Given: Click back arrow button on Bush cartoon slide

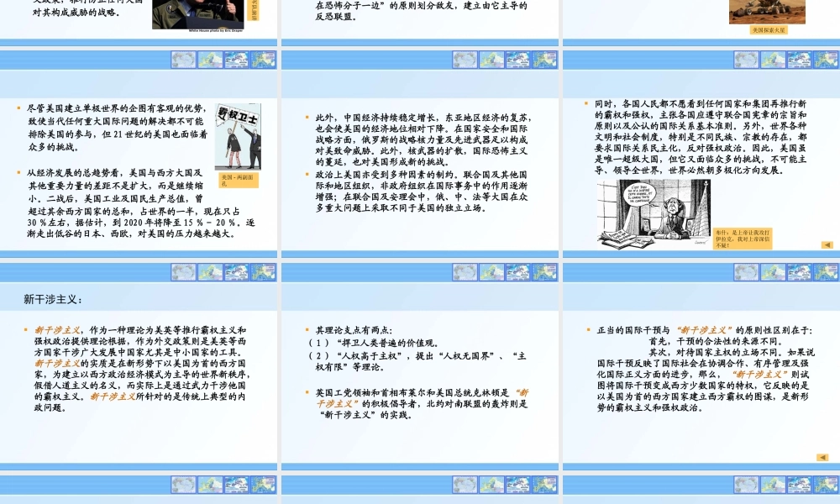Looking at the screenshot, I should click(x=827, y=244).
